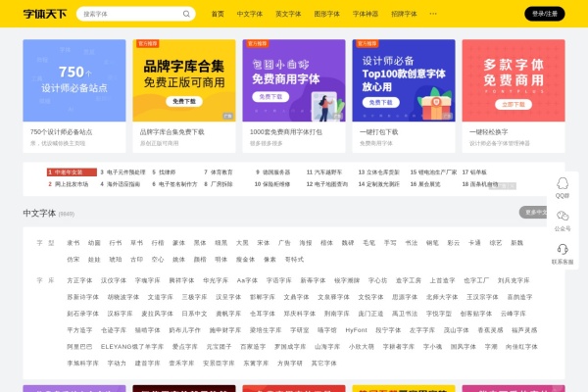Click the 登录/注册 button

545,14
